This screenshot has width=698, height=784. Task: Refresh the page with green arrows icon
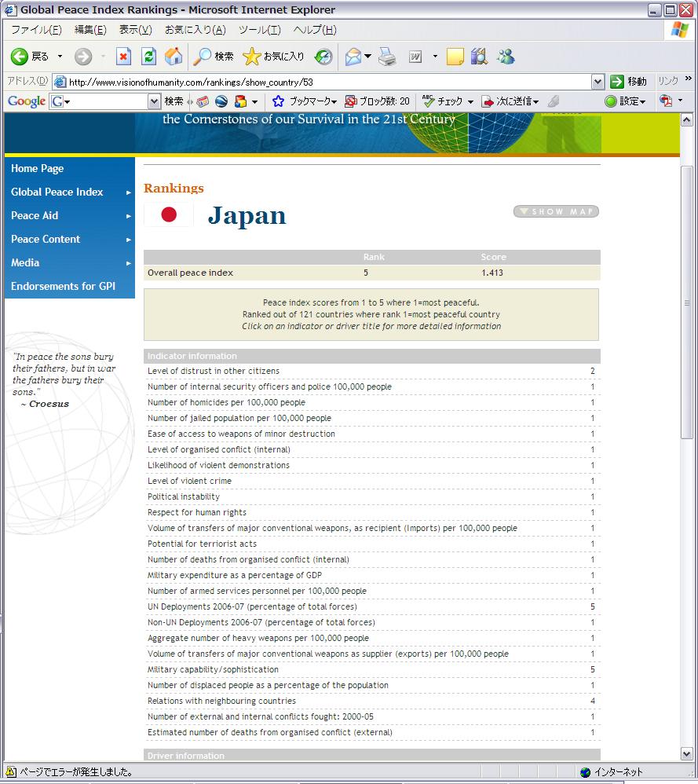click(148, 57)
